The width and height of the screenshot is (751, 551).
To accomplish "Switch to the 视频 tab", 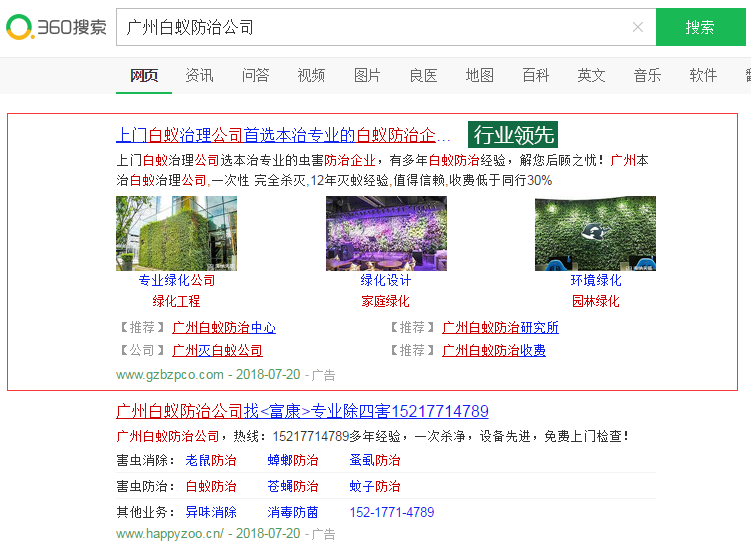I will pos(311,75).
